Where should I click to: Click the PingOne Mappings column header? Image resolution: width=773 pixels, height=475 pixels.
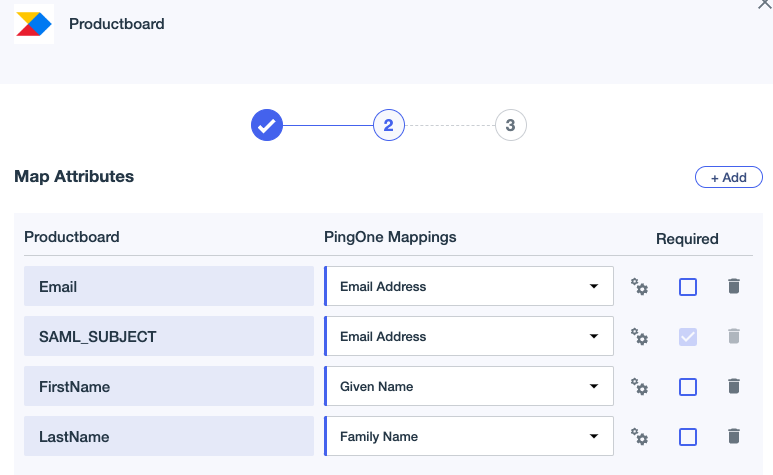click(390, 237)
